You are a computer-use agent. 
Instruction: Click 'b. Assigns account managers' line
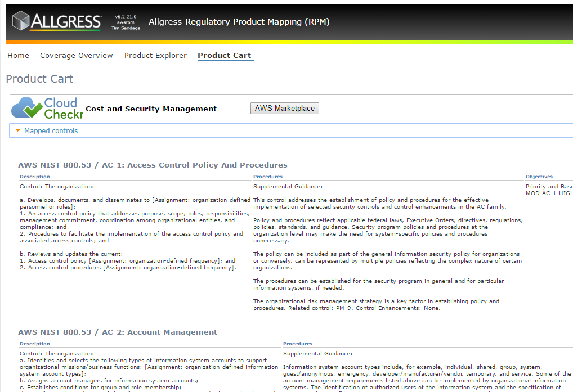tap(109, 381)
